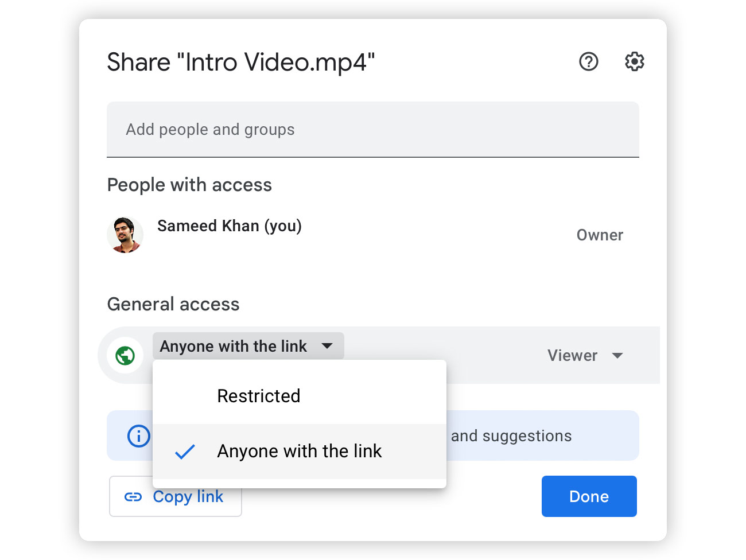Focus the 'Add people and groups' field

click(372, 130)
